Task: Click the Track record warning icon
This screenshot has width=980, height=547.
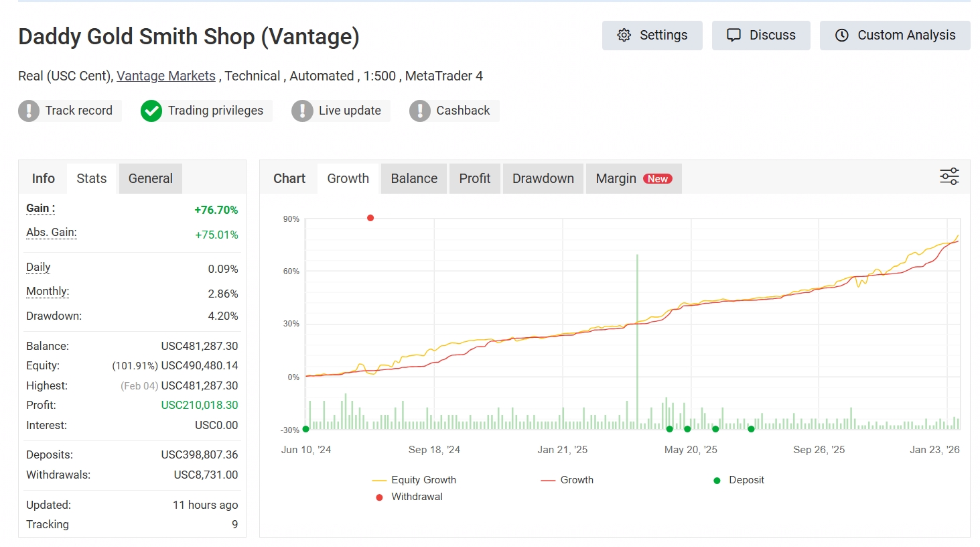Action: tap(29, 111)
